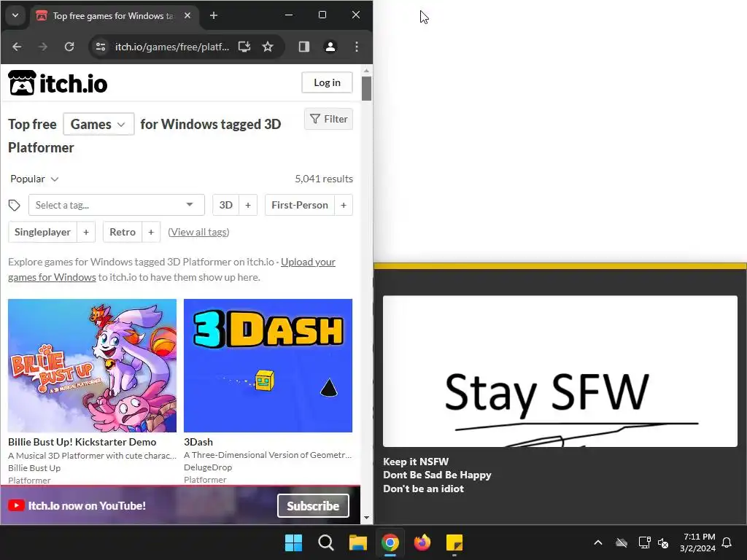Click the tag icon beside tag selector
Screen dimensions: 747x560
(15, 205)
